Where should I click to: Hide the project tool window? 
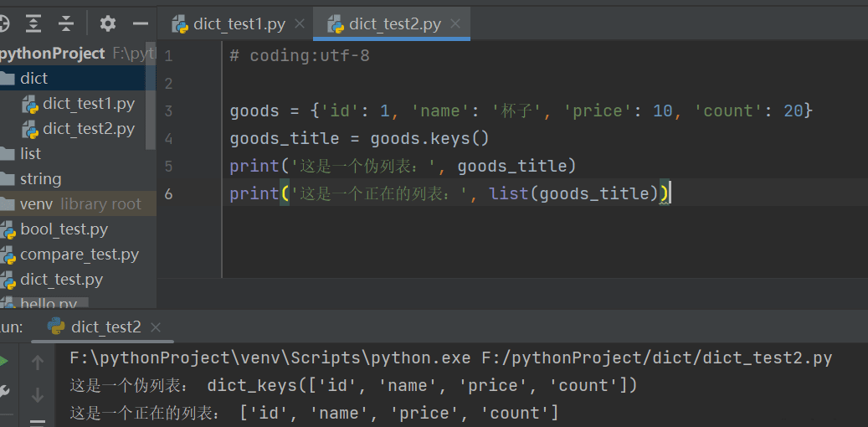pyautogui.click(x=140, y=23)
